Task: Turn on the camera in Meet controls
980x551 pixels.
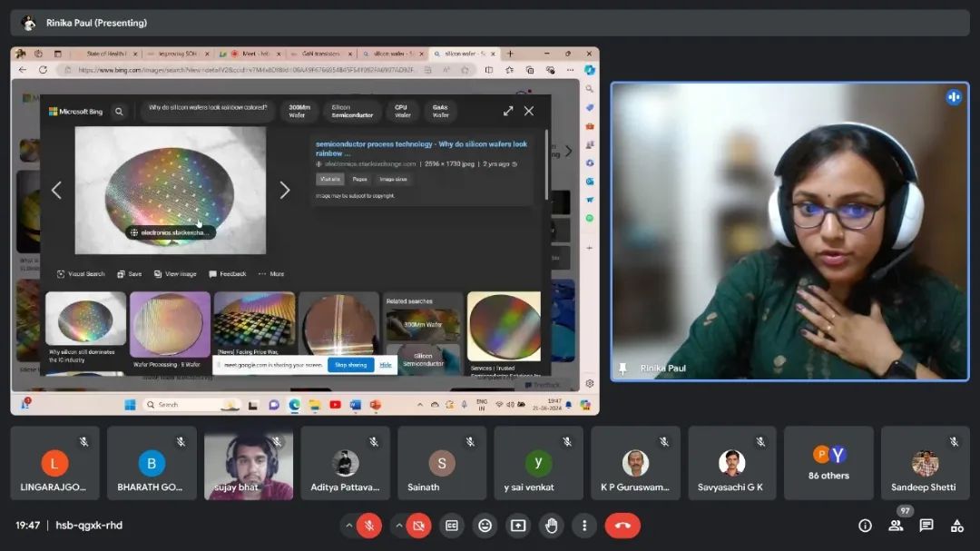Action: click(x=418, y=526)
